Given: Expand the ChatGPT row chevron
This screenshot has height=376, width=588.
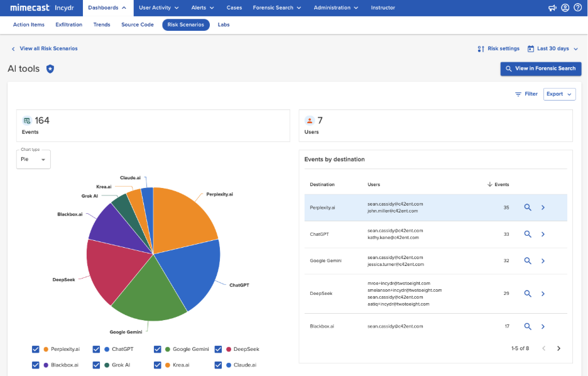Looking at the screenshot, I should [543, 234].
